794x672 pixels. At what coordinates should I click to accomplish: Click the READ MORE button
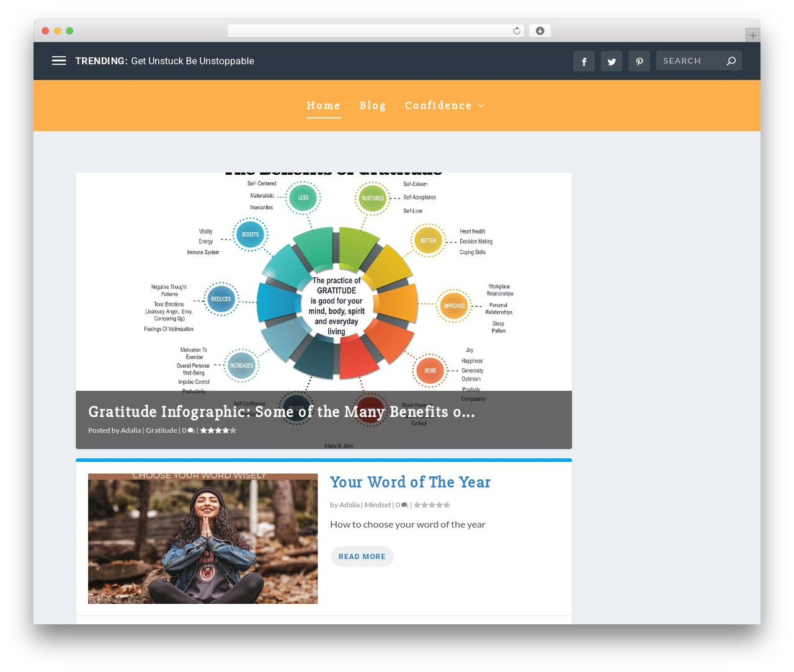(x=362, y=557)
